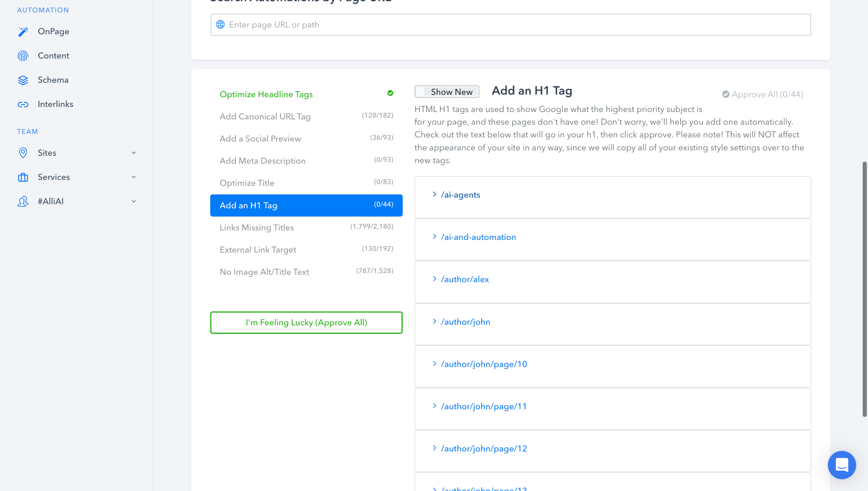This screenshot has height=491, width=868.
Task: Open the /ai-and-automation page link
Action: pyautogui.click(x=478, y=237)
